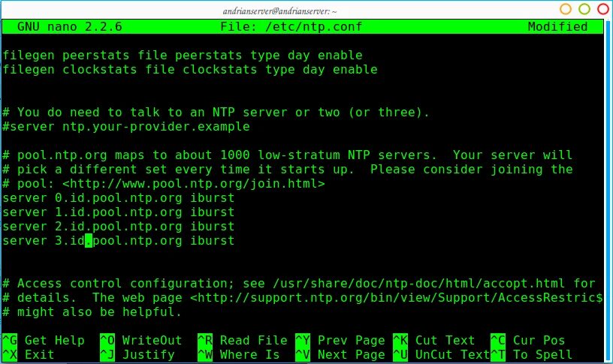The height and width of the screenshot is (364, 613).
Task: Click the filegen peerstats line
Action: (x=183, y=56)
